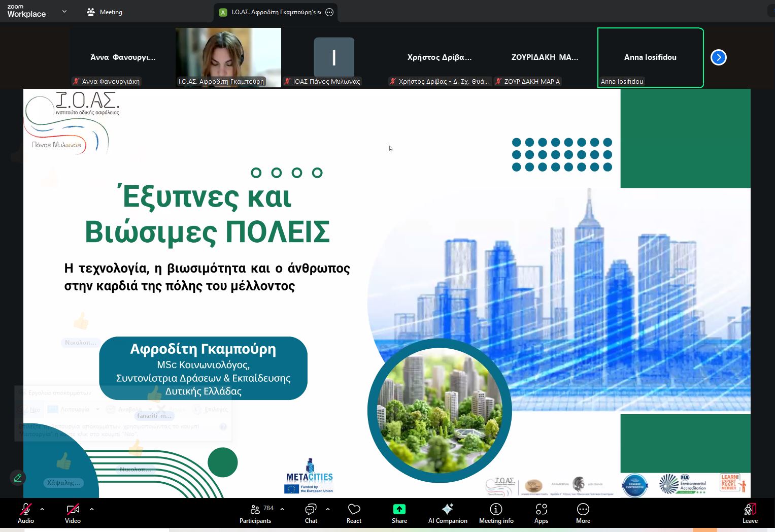Open Zoom Workplace dropdown arrow
The width and height of the screenshot is (775, 532).
pyautogui.click(x=64, y=11)
